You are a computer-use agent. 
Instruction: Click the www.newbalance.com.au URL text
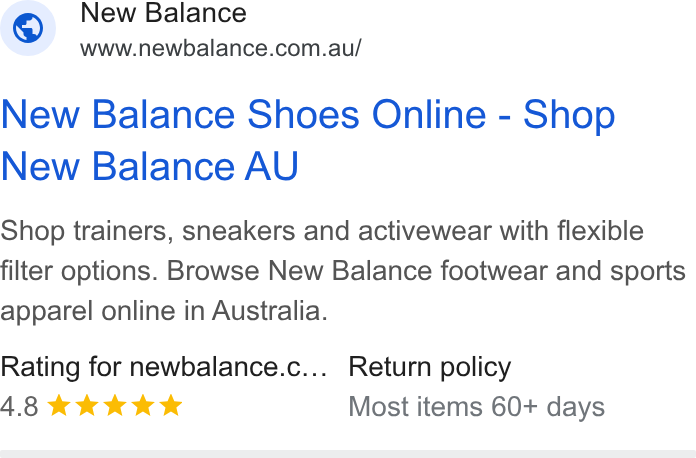221,48
